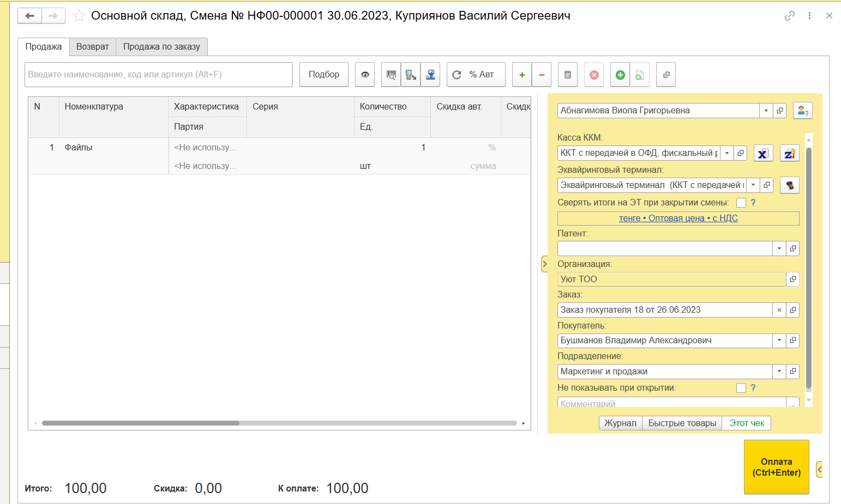Open the calculator icon in toolbar

568,75
